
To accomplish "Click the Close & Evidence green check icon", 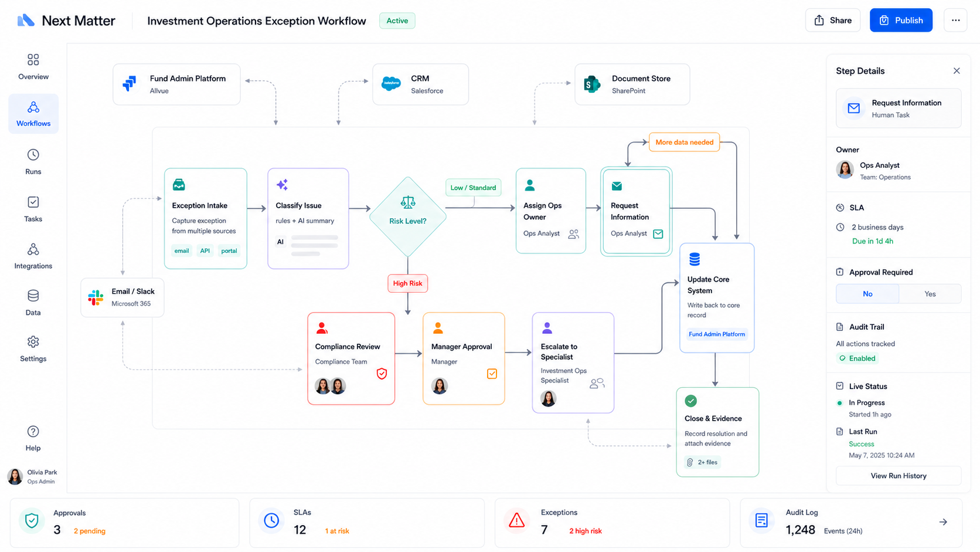I will [691, 401].
